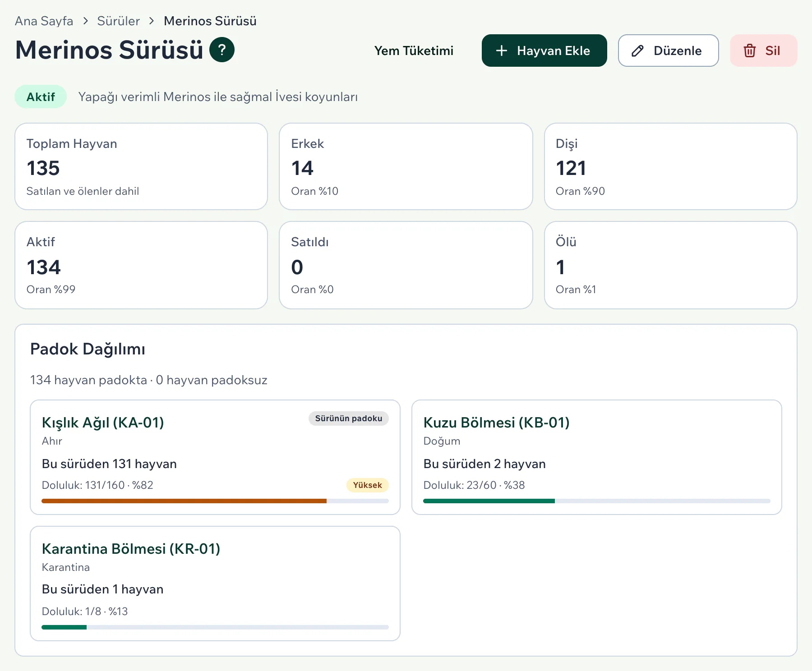Click 'Doluluk: 131/160 · %82' text
Image resolution: width=812 pixels, height=671 pixels.
pyautogui.click(x=97, y=485)
